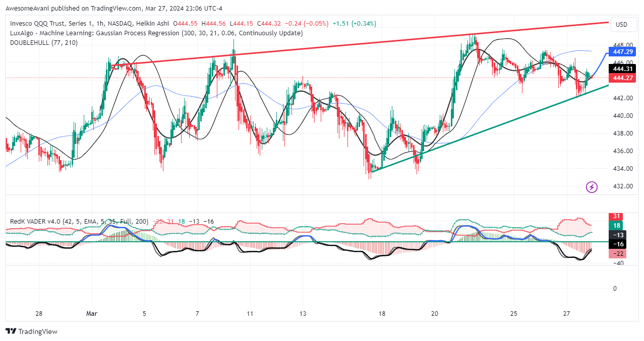Click the high value H444.56

pos(214,24)
